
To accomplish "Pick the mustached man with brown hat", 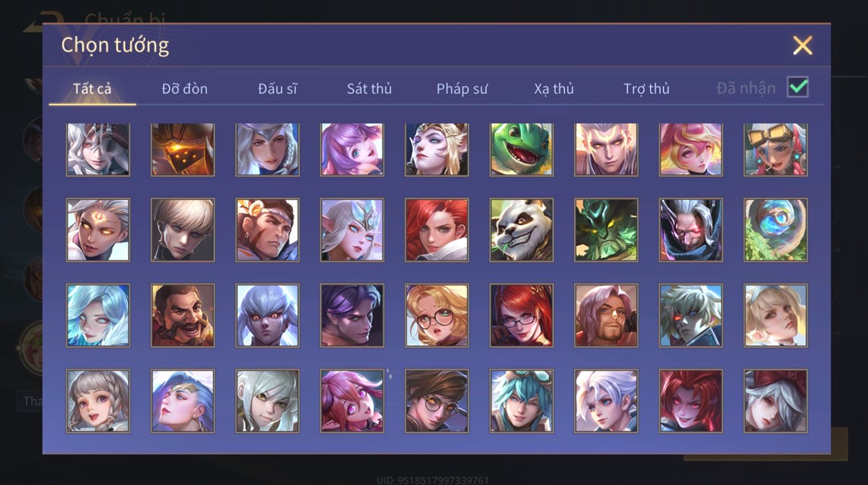I will [x=183, y=315].
